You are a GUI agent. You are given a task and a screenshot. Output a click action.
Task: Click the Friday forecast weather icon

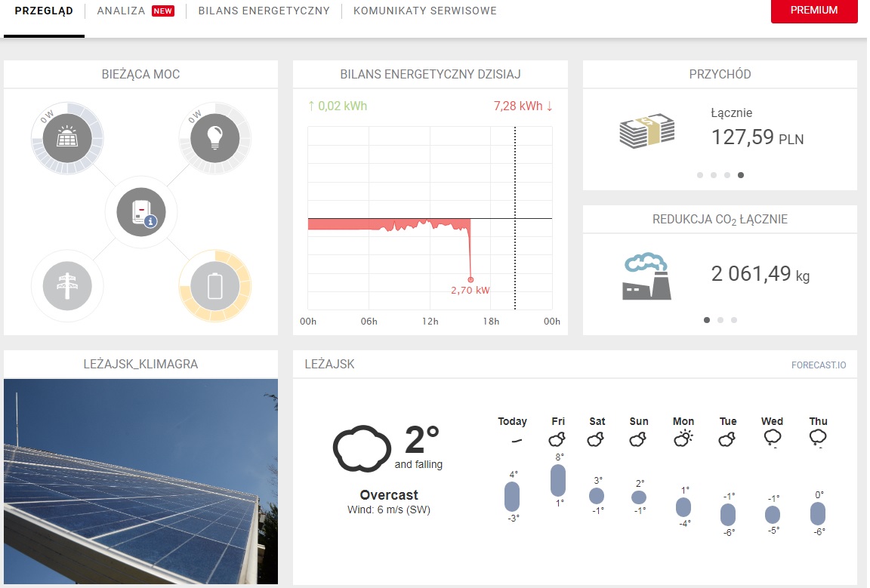(x=557, y=439)
